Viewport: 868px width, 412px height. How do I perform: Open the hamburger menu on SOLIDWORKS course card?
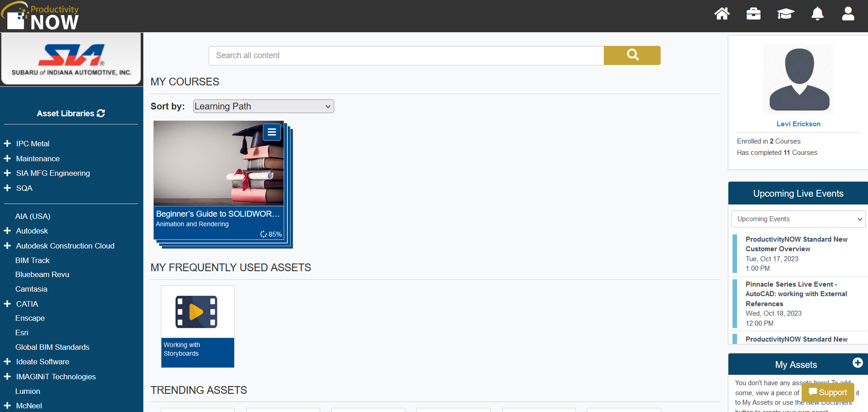click(x=272, y=132)
